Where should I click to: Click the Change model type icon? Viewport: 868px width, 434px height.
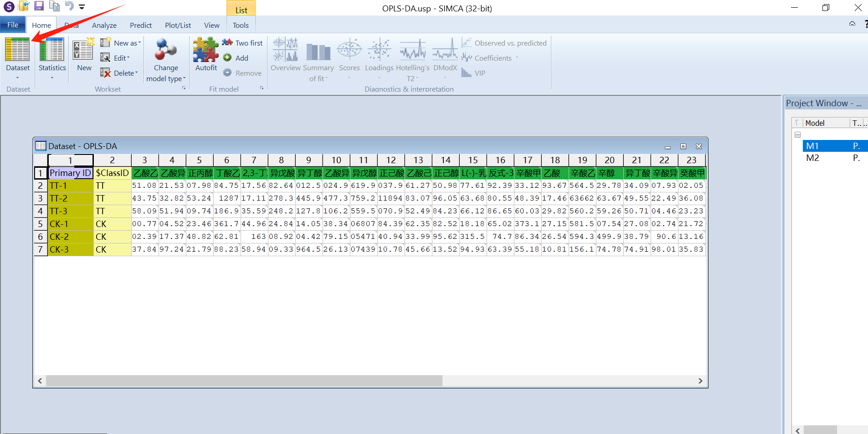[x=165, y=50]
